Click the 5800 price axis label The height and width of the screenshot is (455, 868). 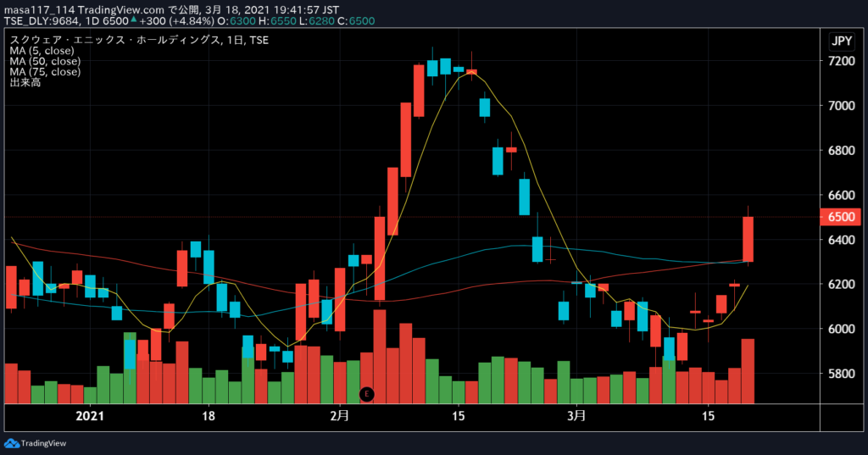tap(842, 374)
